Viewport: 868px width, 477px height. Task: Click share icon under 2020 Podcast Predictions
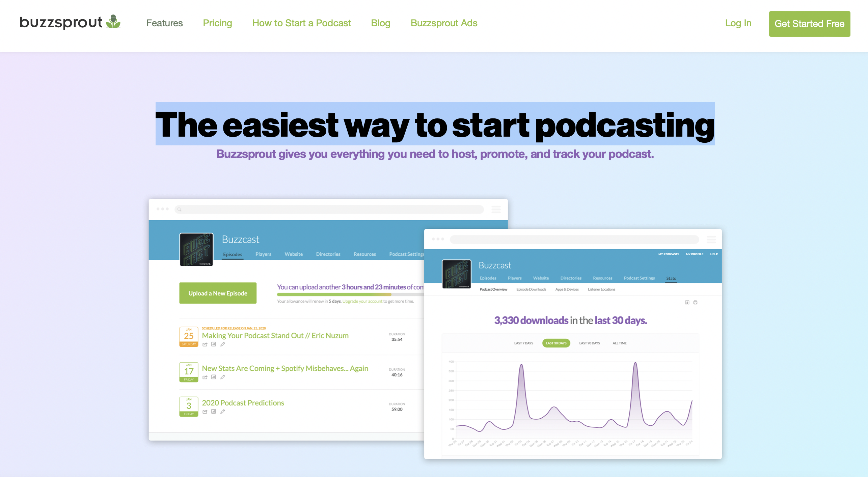pos(205,412)
